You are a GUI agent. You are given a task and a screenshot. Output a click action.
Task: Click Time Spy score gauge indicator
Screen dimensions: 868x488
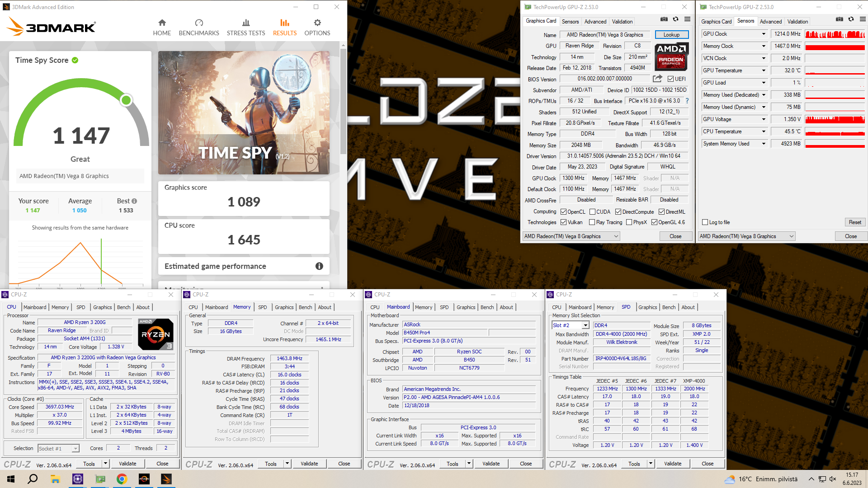tap(127, 100)
